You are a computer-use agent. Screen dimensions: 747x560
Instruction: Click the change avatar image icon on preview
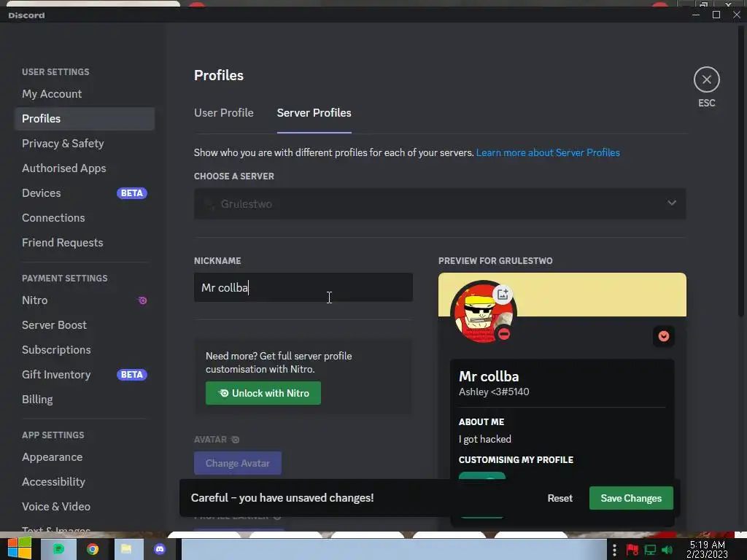(x=503, y=294)
